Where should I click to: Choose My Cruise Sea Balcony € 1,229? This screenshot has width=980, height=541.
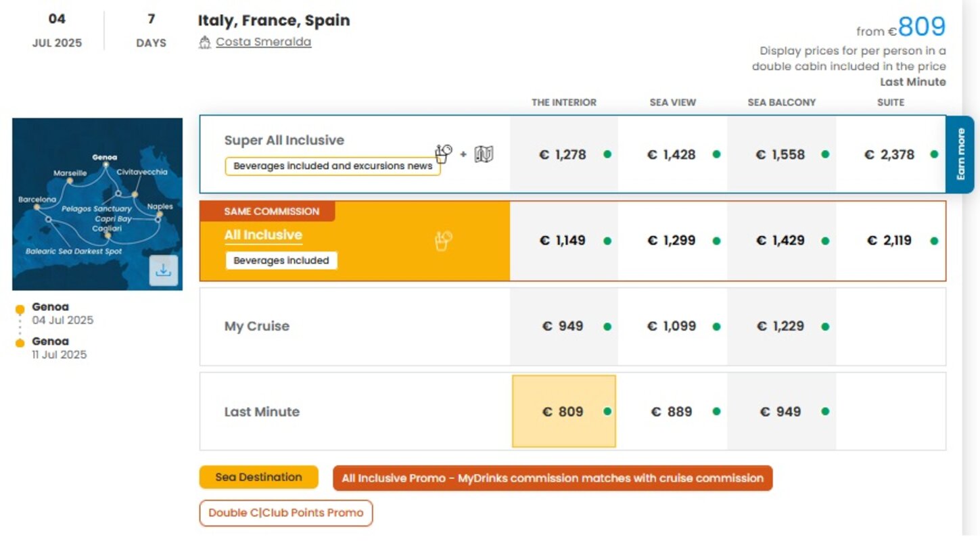781,326
